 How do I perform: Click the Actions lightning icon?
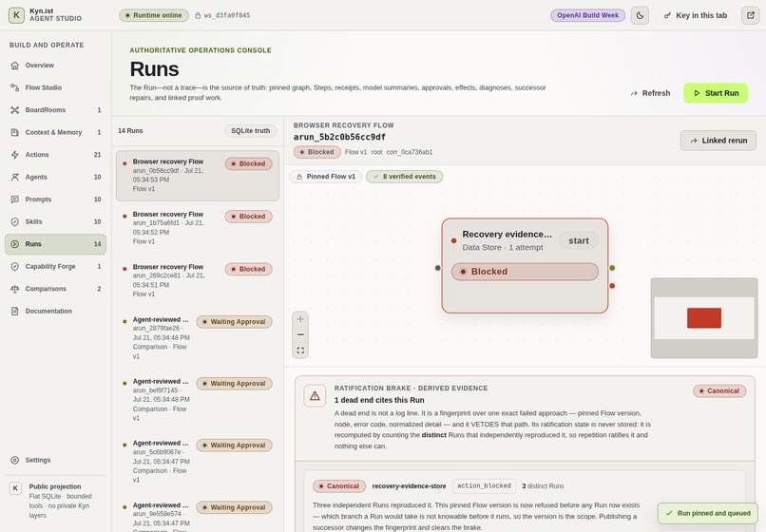click(15, 155)
